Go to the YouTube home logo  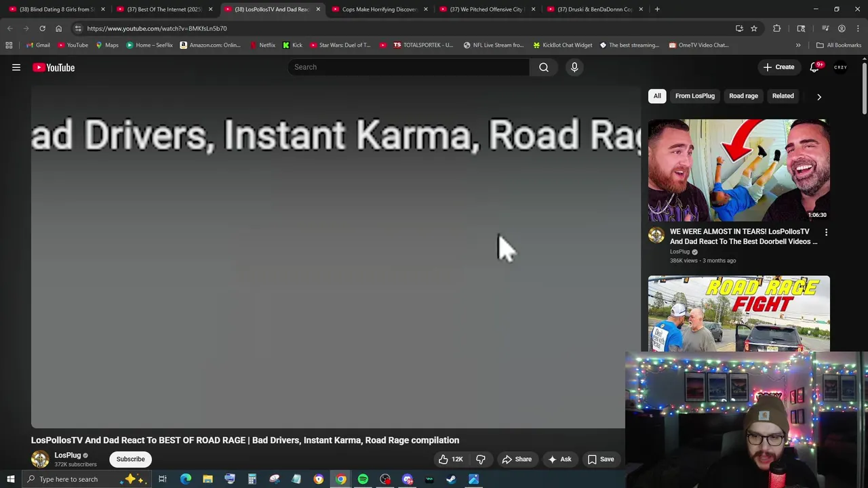click(54, 67)
